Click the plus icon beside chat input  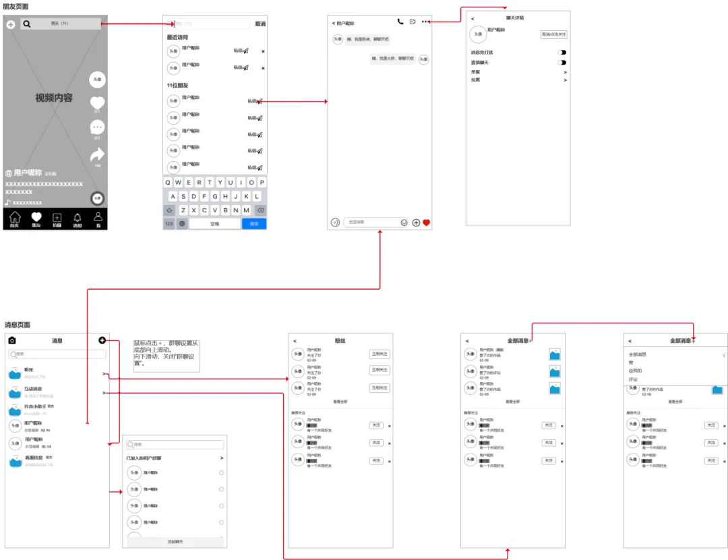(x=416, y=222)
